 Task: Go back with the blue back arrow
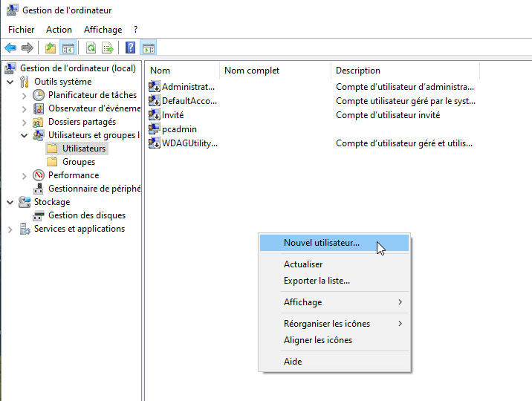pos(10,48)
